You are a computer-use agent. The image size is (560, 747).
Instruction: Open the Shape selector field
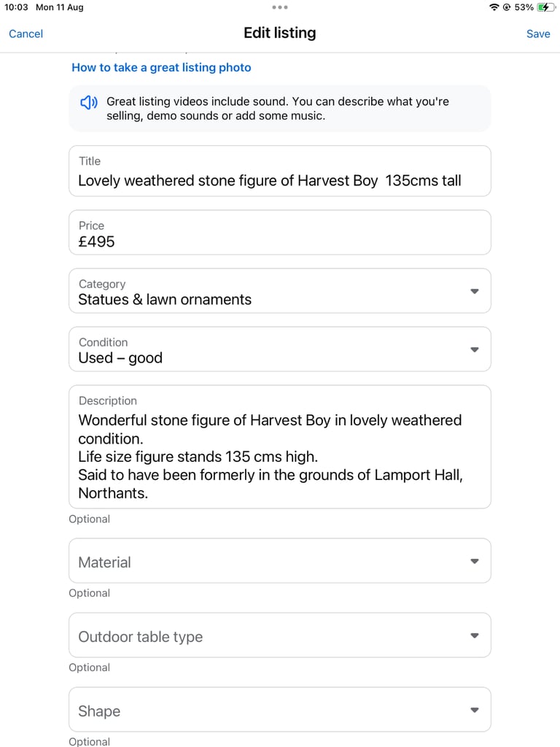[280, 709]
